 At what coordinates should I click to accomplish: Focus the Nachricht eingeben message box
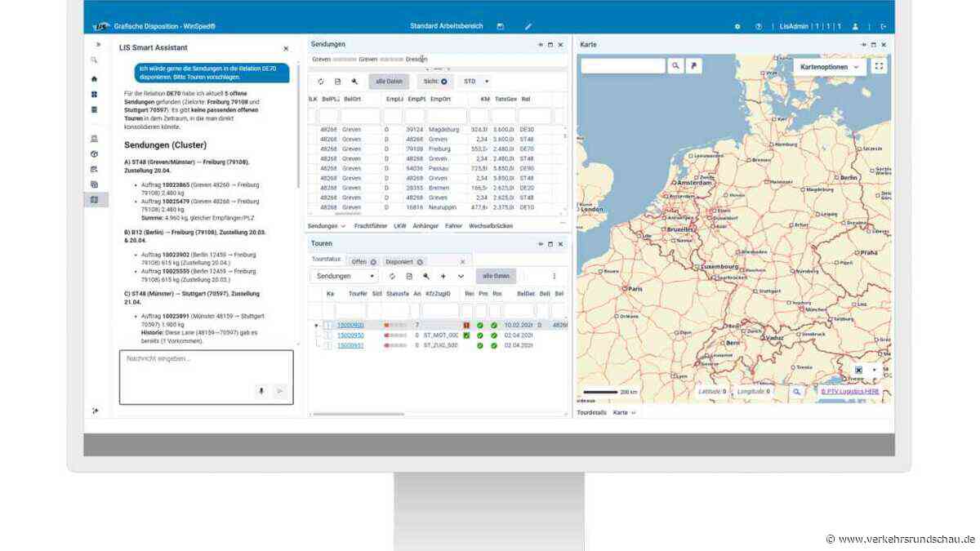tap(206, 378)
